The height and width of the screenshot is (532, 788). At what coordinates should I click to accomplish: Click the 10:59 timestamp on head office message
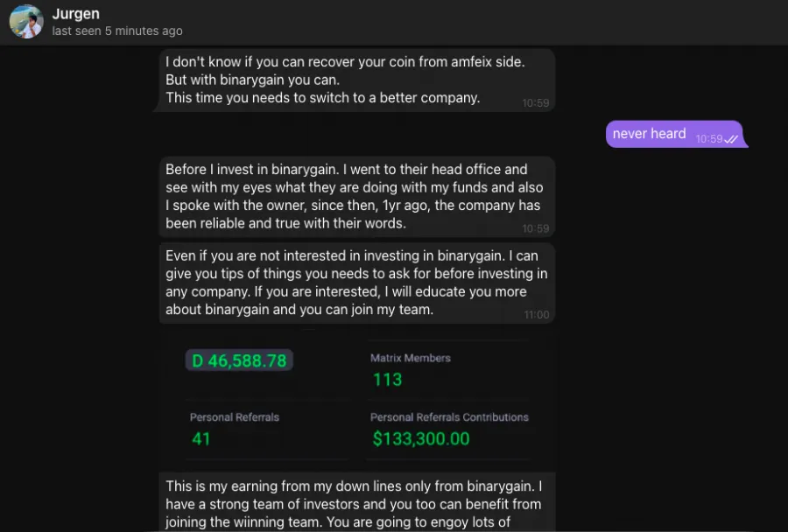click(536, 229)
